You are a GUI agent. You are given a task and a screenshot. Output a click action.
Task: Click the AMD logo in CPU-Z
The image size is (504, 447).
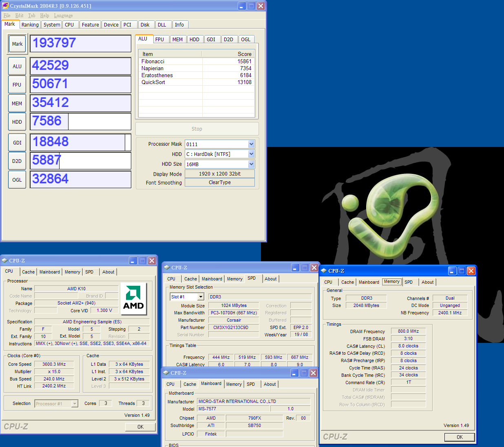(x=133, y=299)
